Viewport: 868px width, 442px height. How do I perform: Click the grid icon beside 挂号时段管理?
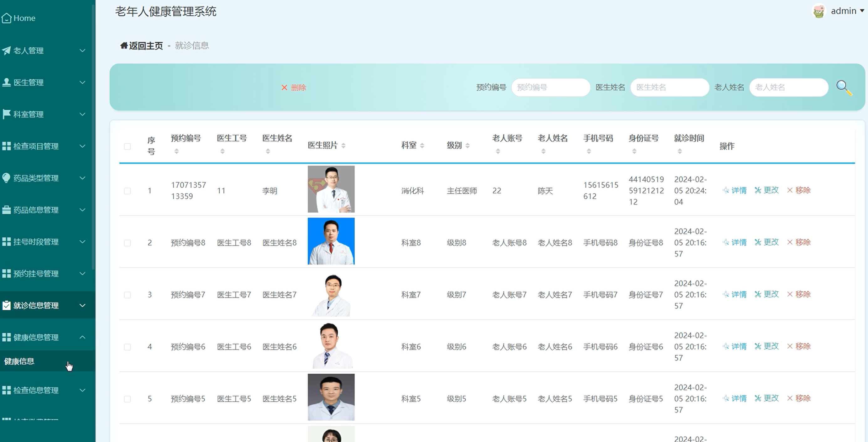6,242
